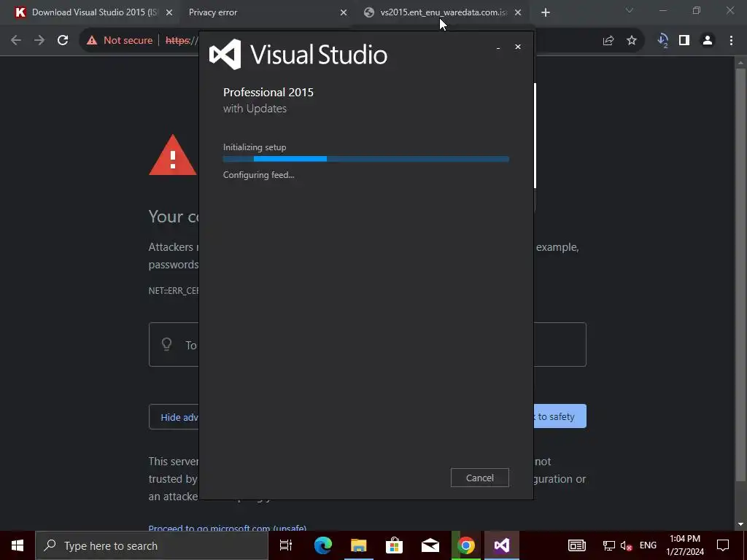Viewport: 747px width, 560px height.
Task: Open a new Chrome tab
Action: tap(546, 13)
